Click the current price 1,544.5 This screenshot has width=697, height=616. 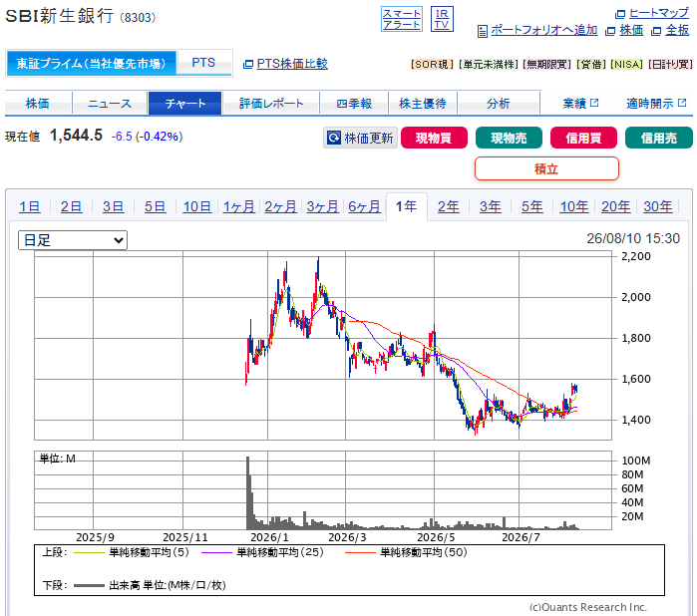pyautogui.click(x=76, y=136)
